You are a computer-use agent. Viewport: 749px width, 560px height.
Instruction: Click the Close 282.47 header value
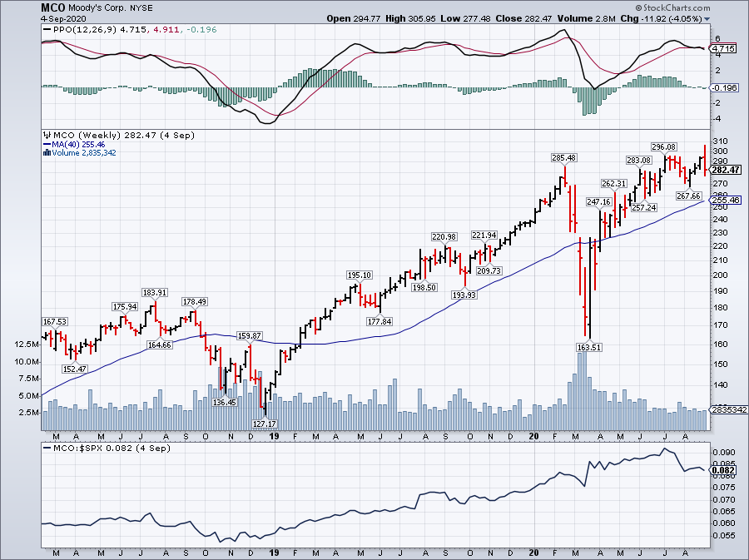tap(523, 18)
